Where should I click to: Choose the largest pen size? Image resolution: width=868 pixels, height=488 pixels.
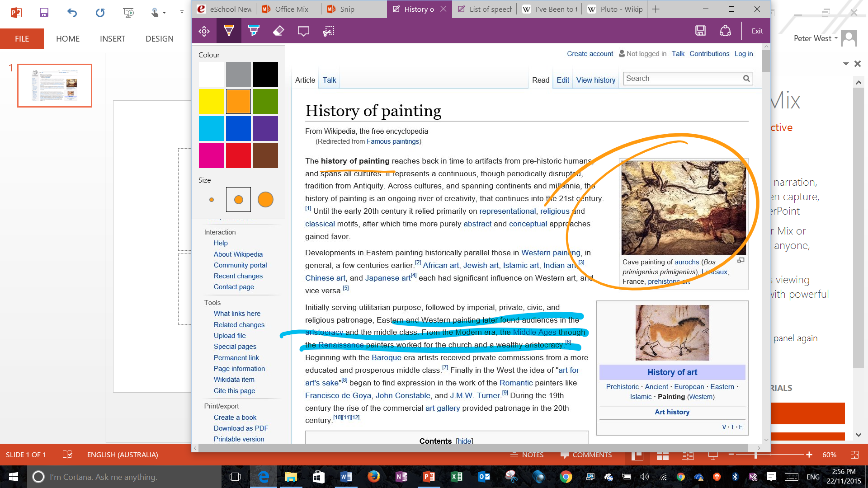(x=265, y=200)
